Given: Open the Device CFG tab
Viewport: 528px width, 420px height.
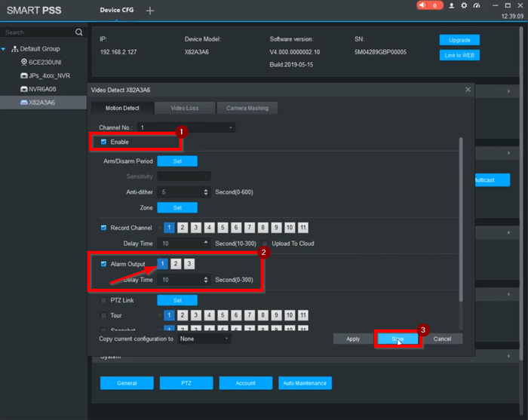Looking at the screenshot, I should [116, 10].
